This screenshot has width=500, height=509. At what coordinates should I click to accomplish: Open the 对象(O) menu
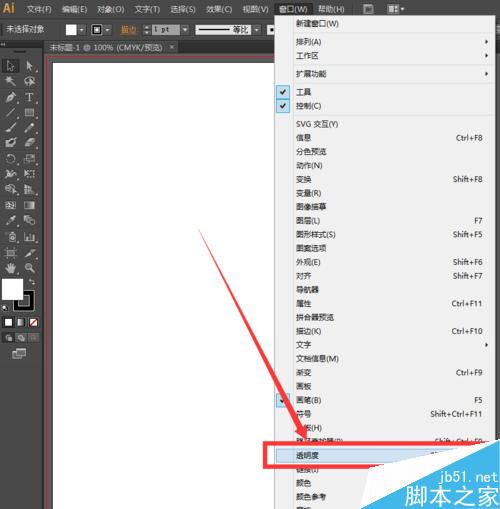(110, 9)
